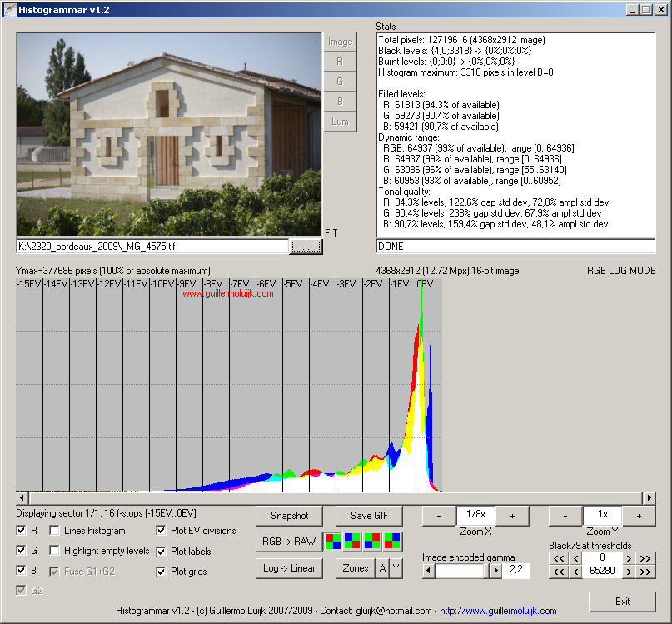Click the gamma slider track

click(462, 571)
